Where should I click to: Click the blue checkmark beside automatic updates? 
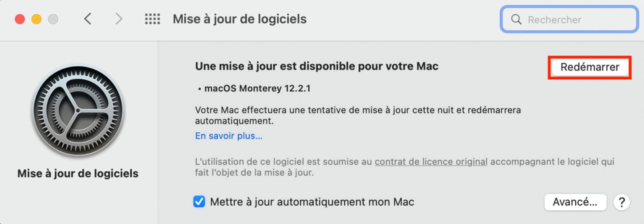(x=199, y=202)
